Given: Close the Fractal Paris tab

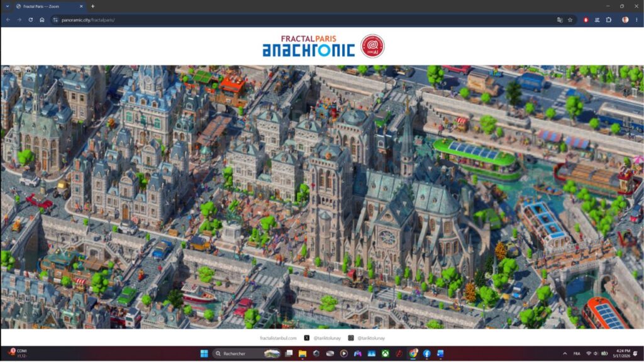Looking at the screenshot, I should [81, 6].
